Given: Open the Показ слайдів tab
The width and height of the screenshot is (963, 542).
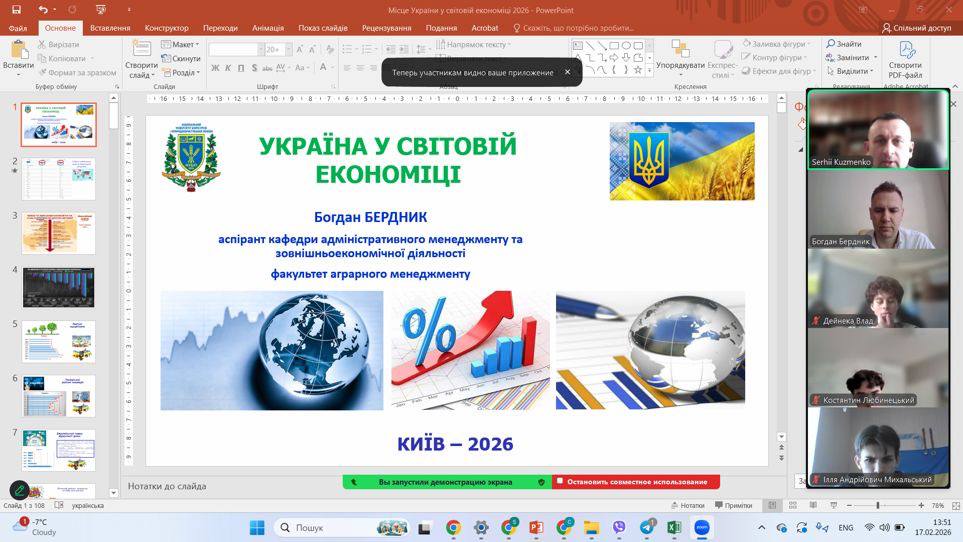Looking at the screenshot, I should (x=323, y=28).
